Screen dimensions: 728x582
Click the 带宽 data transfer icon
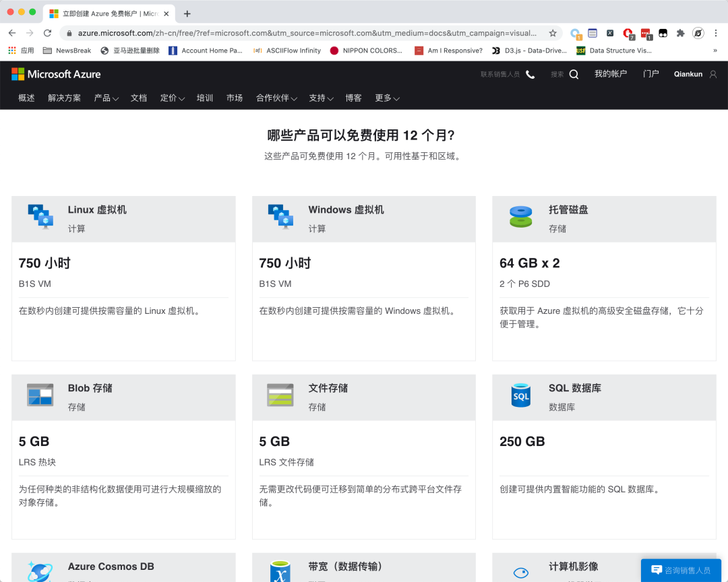280,572
